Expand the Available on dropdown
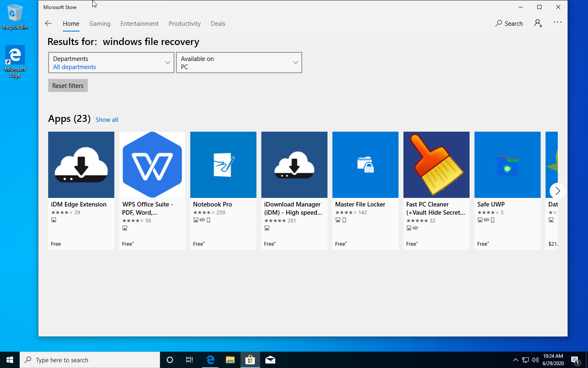 pos(239,63)
